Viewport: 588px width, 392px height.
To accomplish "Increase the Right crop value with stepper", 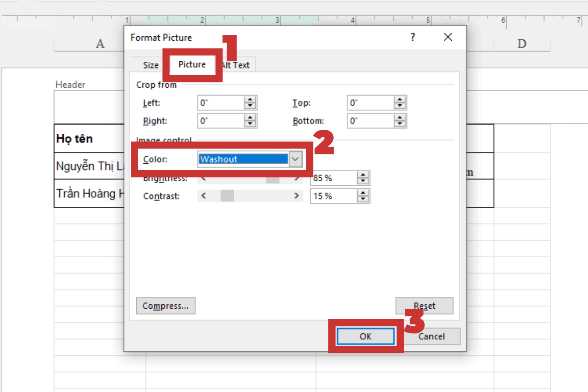I will (250, 118).
